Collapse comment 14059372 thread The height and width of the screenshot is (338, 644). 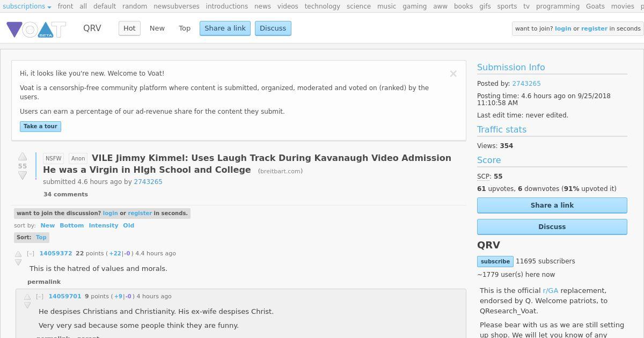[31, 253]
